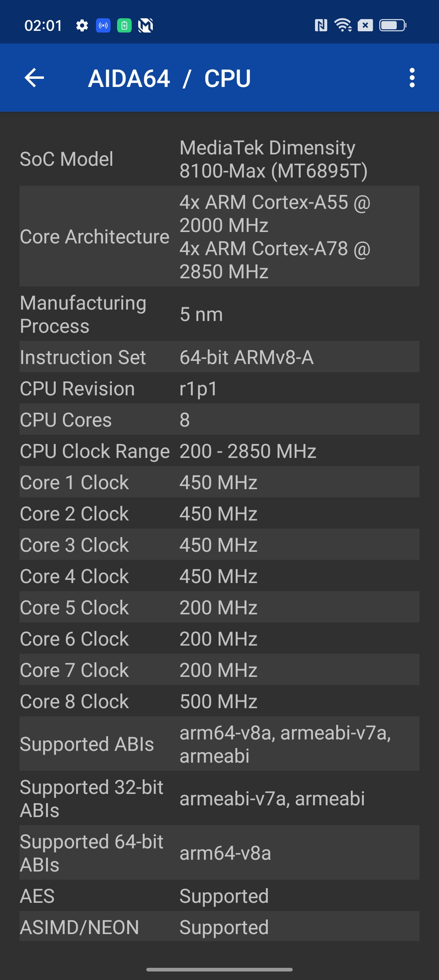Tap the blue hotspot notification icon

[x=103, y=26]
